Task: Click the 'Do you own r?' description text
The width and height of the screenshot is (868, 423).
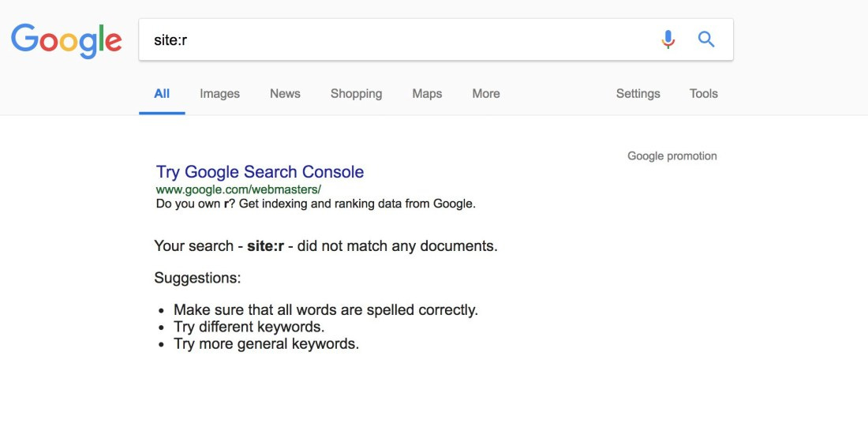Action: (316, 204)
